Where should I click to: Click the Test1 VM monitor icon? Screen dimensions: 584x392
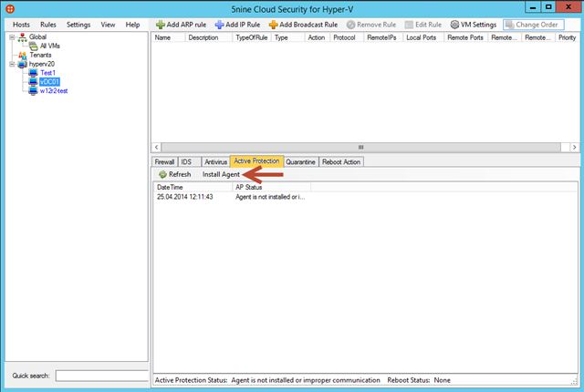point(33,73)
